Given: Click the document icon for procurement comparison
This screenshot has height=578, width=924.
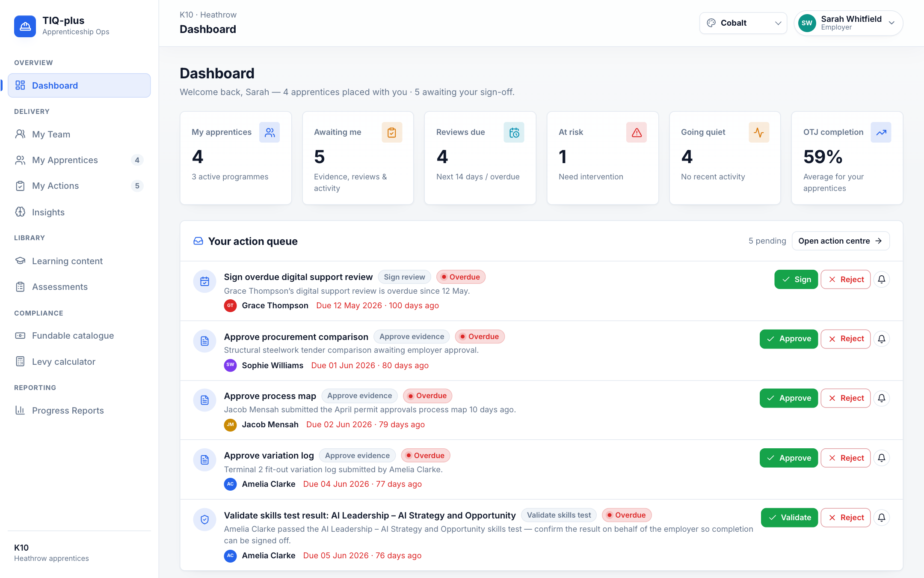Looking at the screenshot, I should point(204,341).
